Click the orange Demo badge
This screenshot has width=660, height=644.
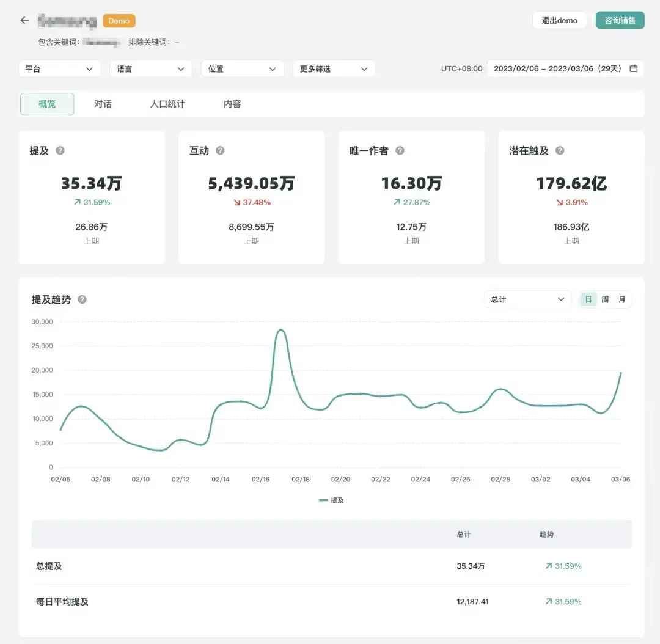pyautogui.click(x=119, y=21)
